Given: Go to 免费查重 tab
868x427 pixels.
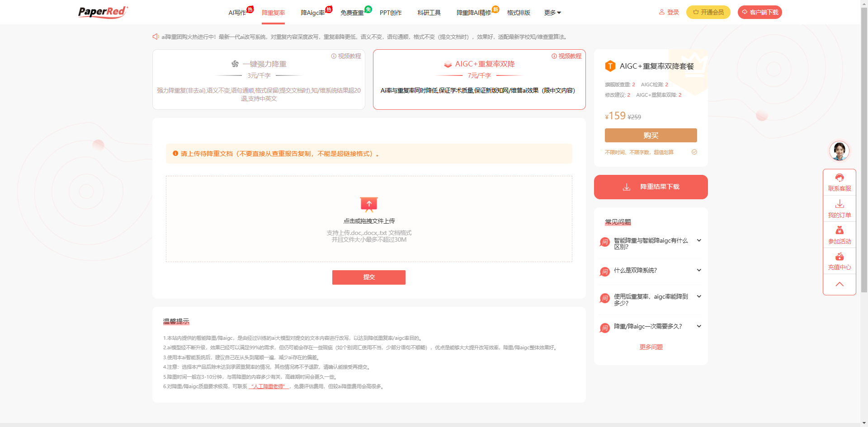Looking at the screenshot, I should 352,13.
